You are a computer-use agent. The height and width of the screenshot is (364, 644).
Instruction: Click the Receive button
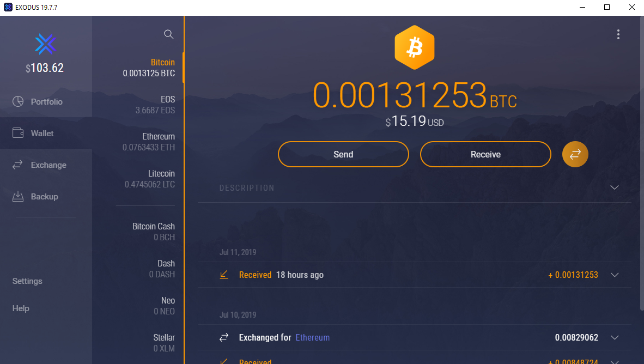click(485, 154)
